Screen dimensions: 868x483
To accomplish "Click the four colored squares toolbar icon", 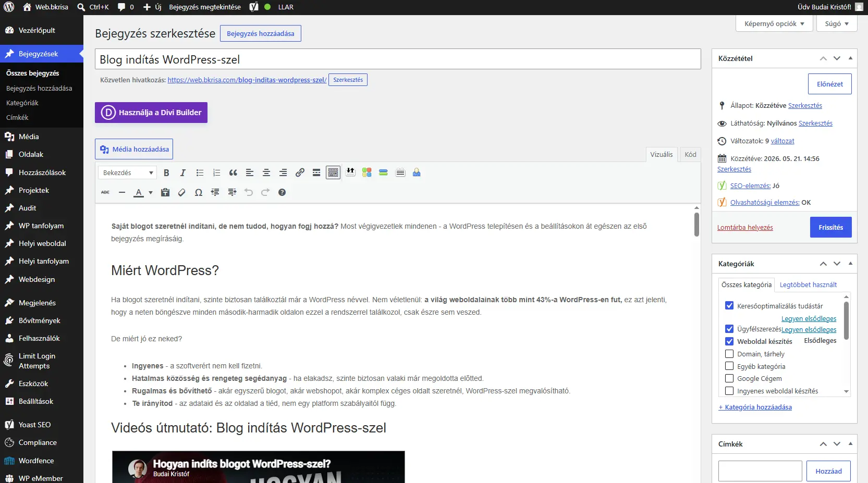I will pos(367,172).
